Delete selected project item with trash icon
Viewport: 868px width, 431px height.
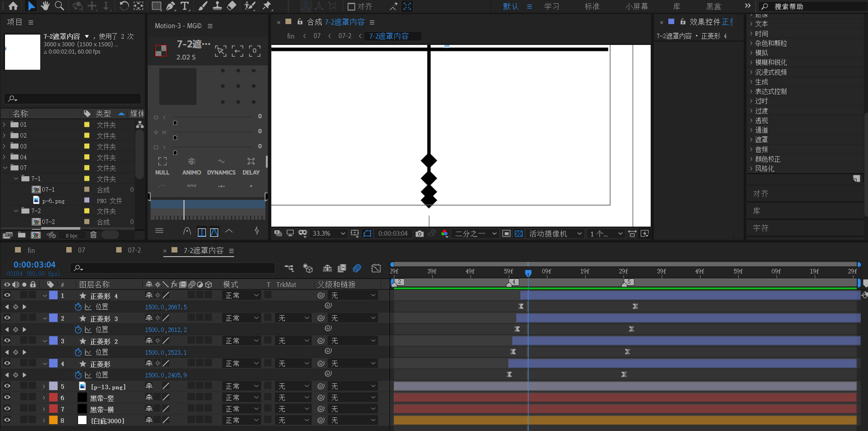click(x=93, y=235)
